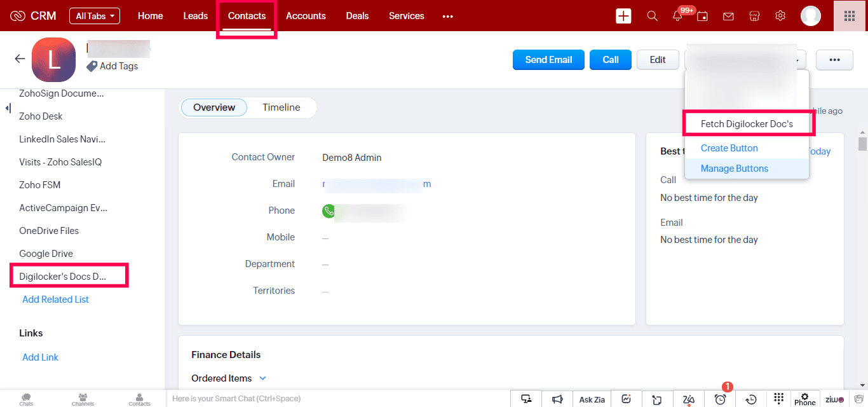Viewport: 868px width, 407px height.
Task: Open the calendar icon in top bar
Action: coord(703,17)
